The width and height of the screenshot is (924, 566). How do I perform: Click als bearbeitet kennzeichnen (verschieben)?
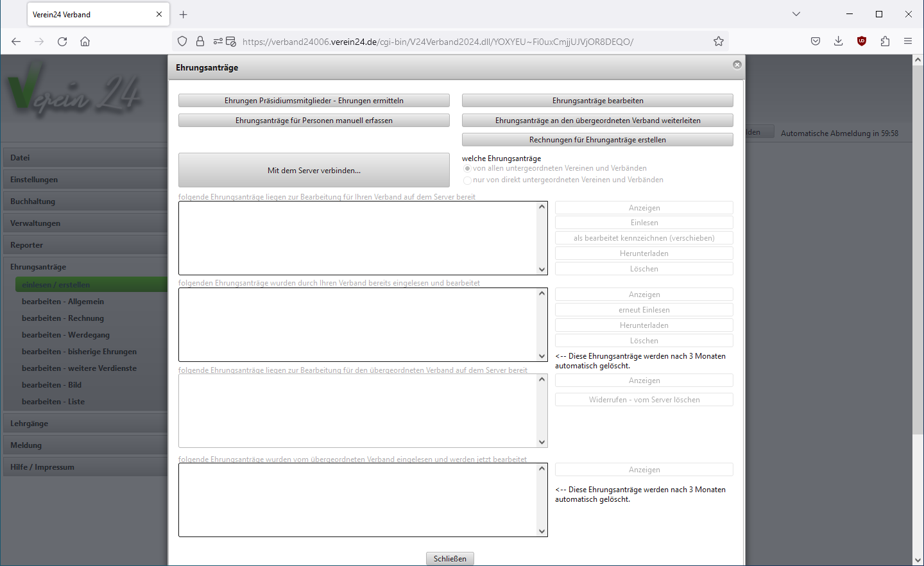coord(644,238)
